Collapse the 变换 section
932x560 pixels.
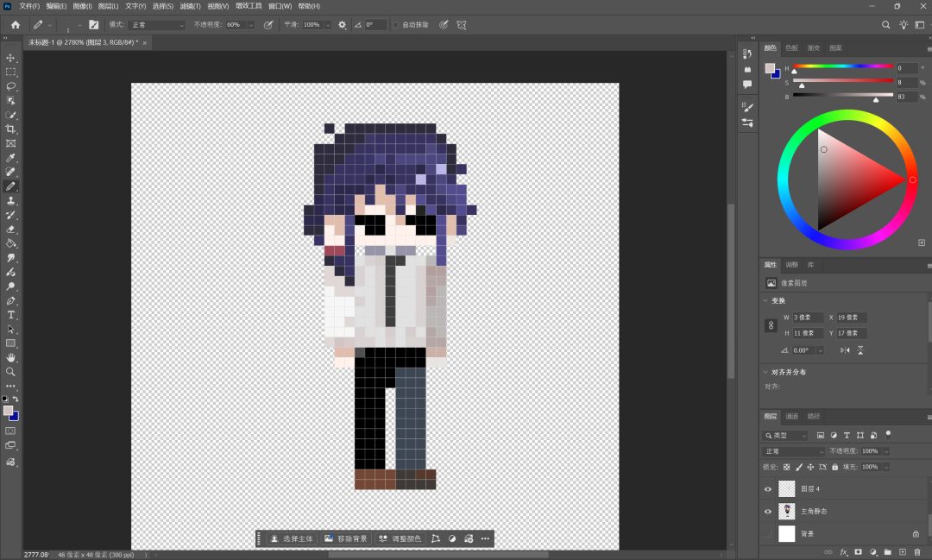pyautogui.click(x=765, y=301)
